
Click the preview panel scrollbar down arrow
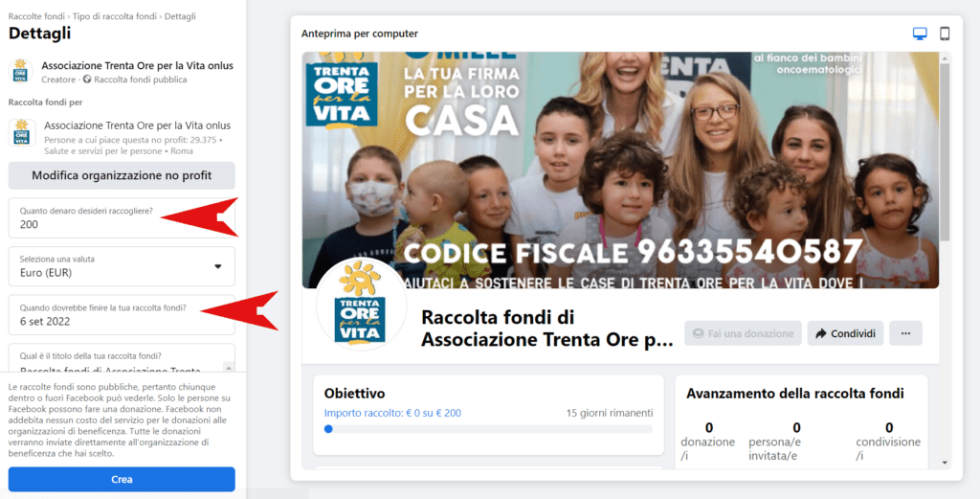(945, 463)
